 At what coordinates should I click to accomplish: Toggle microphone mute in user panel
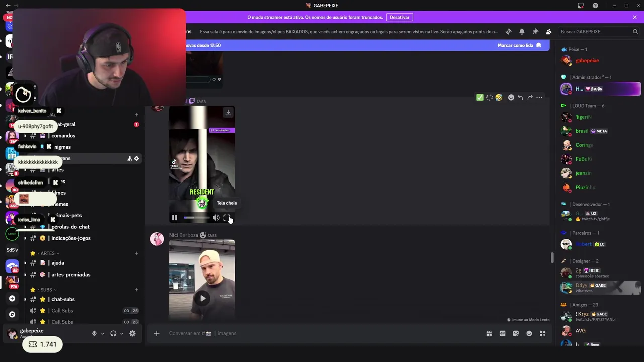[x=94, y=333]
